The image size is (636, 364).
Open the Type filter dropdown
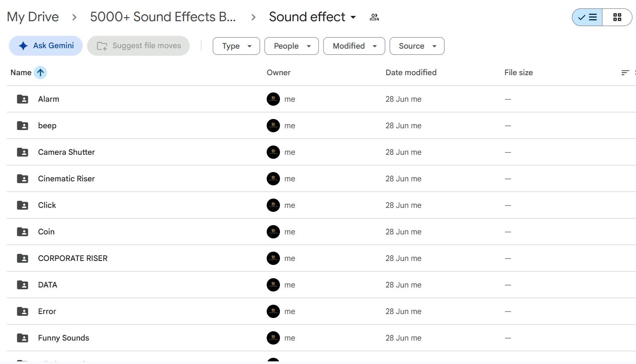[x=236, y=46]
